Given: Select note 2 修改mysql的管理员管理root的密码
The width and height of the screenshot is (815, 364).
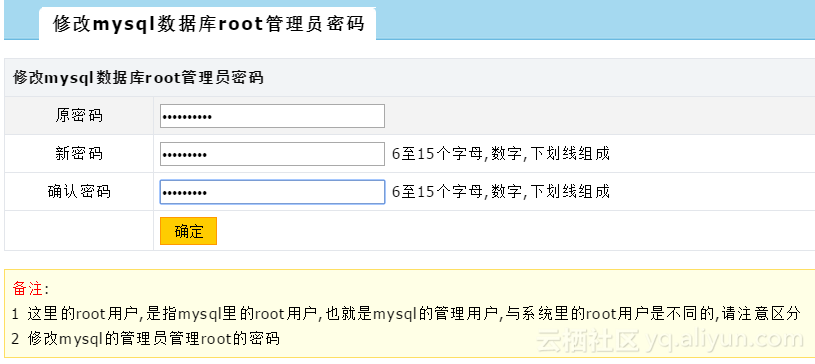Looking at the screenshot, I should coord(146,339).
